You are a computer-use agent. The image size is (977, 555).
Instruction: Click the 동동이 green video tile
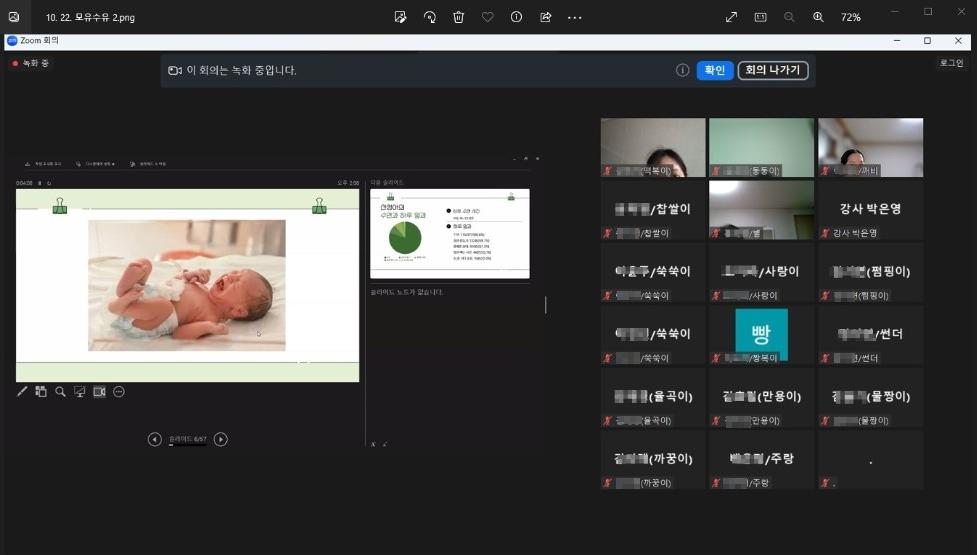(x=761, y=148)
